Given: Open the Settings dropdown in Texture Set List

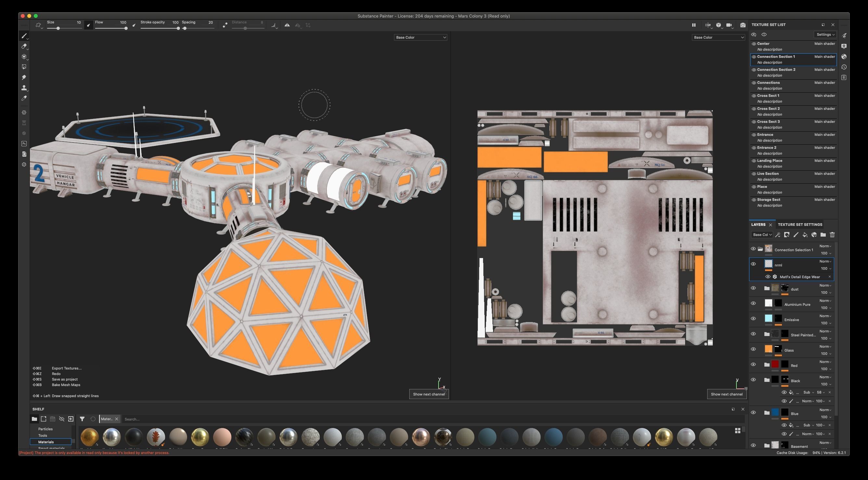Looking at the screenshot, I should [825, 34].
